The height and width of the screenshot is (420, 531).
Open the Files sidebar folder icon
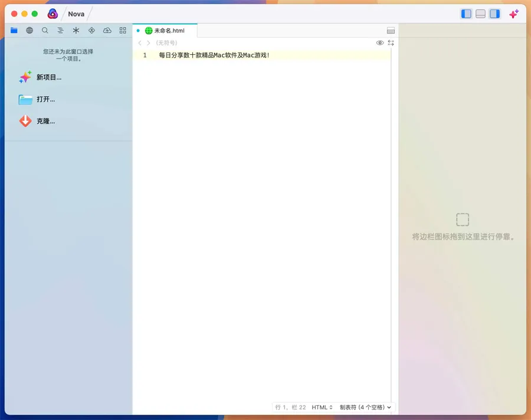pyautogui.click(x=14, y=30)
